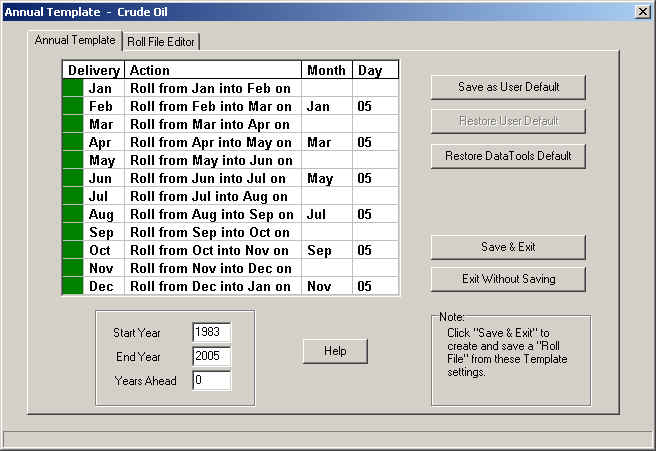Toggle the green box for Oct delivery
Screen dimensions: 656x451
(x=73, y=250)
